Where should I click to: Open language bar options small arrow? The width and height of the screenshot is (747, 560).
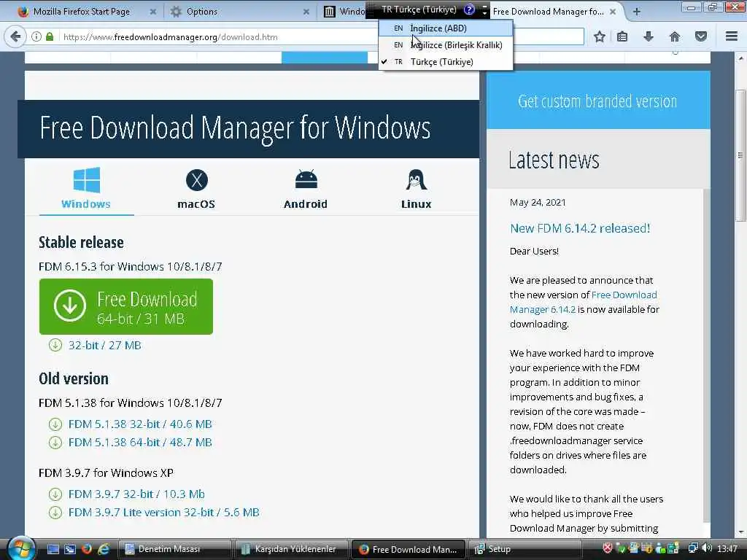click(484, 13)
